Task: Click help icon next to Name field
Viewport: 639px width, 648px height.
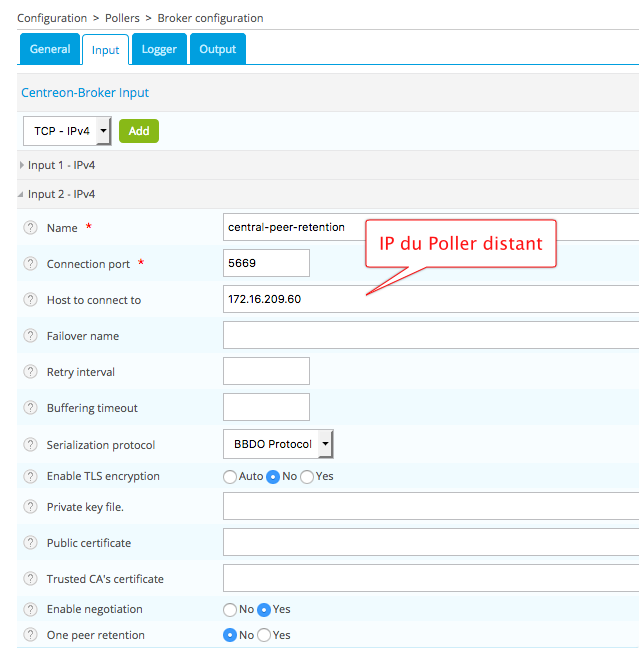Action: point(30,228)
